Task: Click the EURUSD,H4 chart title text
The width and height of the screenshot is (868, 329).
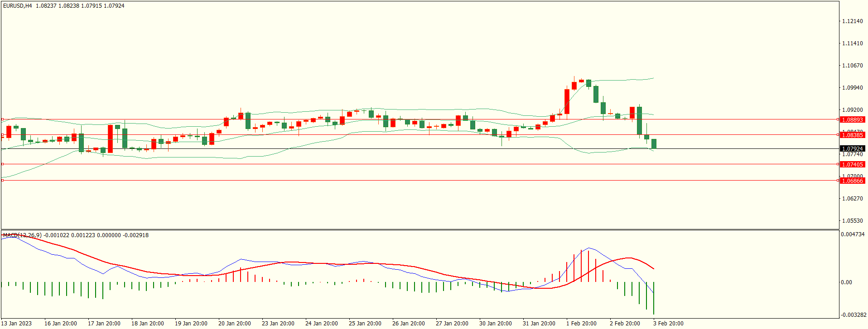Action: pos(18,6)
